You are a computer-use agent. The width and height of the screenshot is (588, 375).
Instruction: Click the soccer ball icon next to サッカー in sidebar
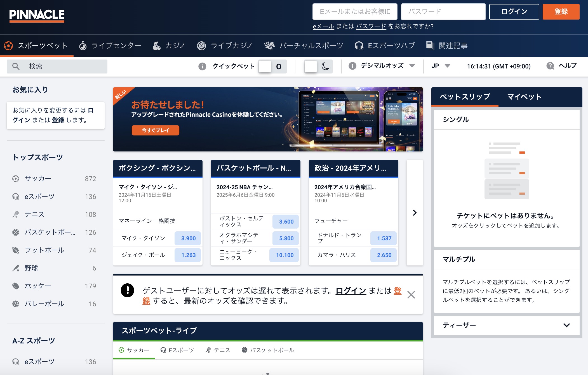tap(16, 179)
